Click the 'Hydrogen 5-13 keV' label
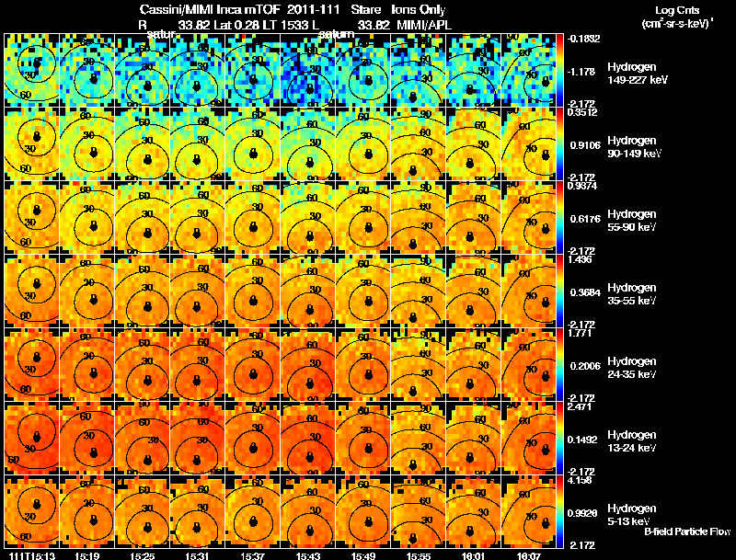 (632, 515)
